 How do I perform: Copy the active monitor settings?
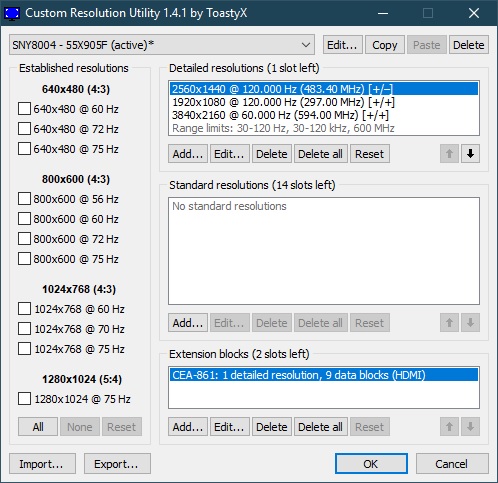[x=385, y=45]
